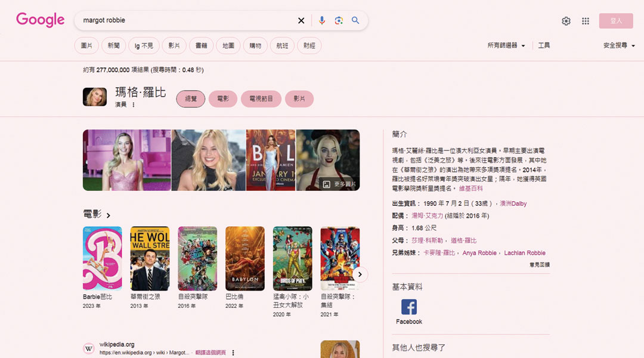Select the 電視節目 chip
The width and height of the screenshot is (644, 358).
[x=261, y=98]
